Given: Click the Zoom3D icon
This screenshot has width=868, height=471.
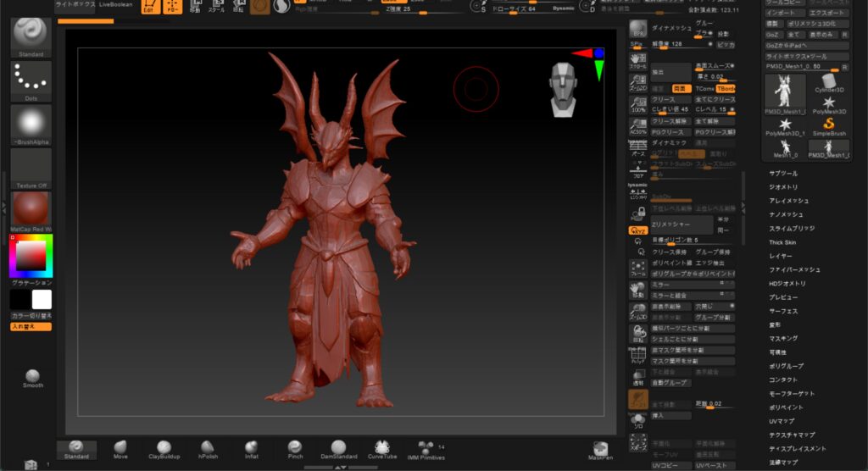Looking at the screenshot, I should tap(637, 312).
